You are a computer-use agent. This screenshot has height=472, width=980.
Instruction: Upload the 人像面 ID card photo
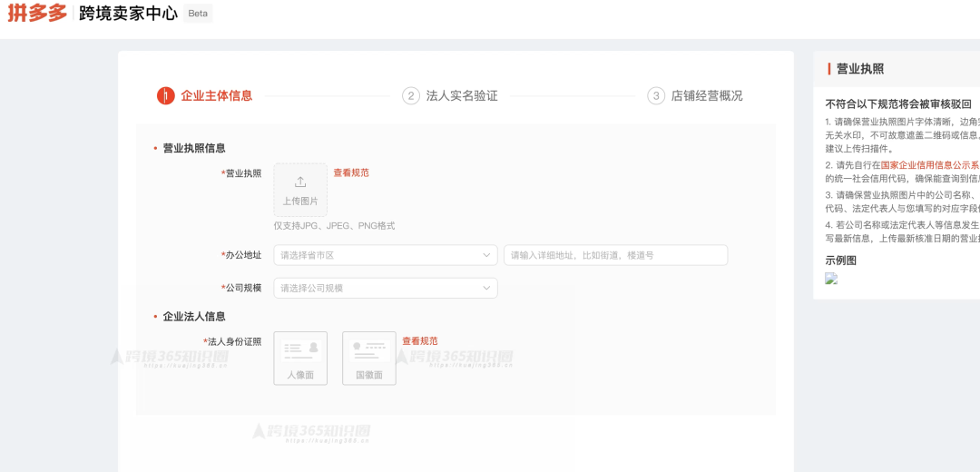coord(300,359)
